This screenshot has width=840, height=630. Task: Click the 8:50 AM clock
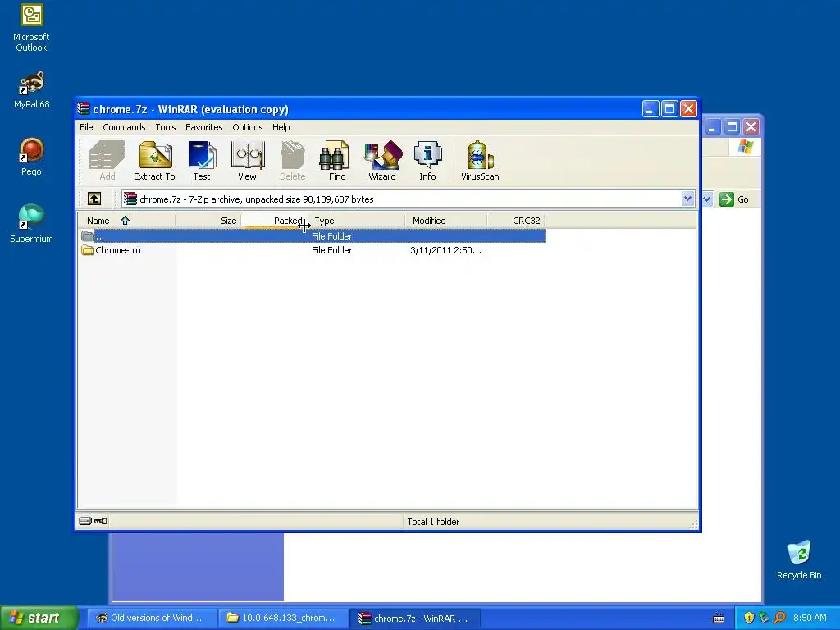810,618
